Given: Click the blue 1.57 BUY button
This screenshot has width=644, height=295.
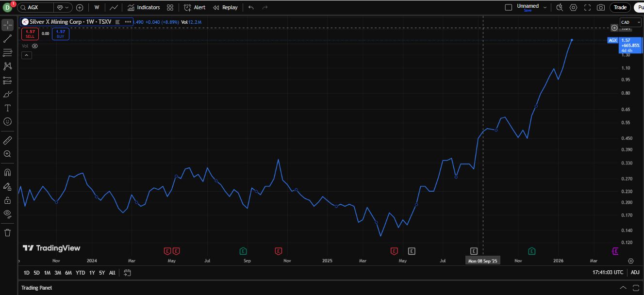Looking at the screenshot, I should [60, 33].
